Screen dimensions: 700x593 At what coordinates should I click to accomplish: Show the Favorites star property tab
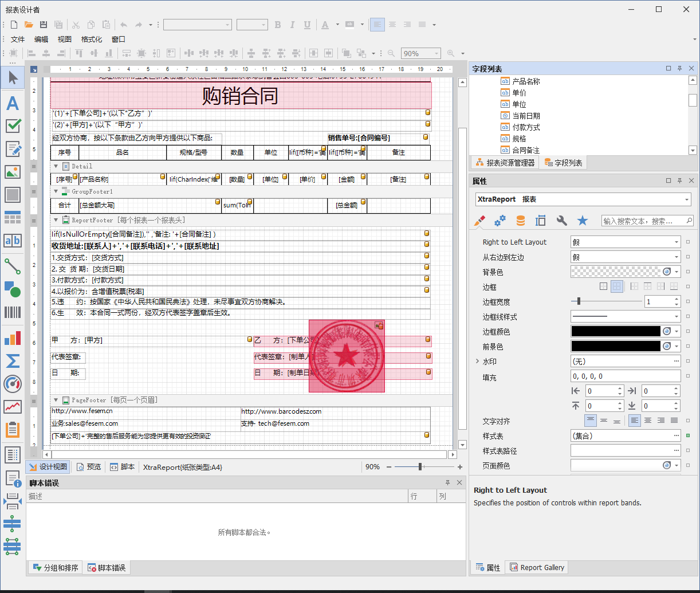click(583, 221)
